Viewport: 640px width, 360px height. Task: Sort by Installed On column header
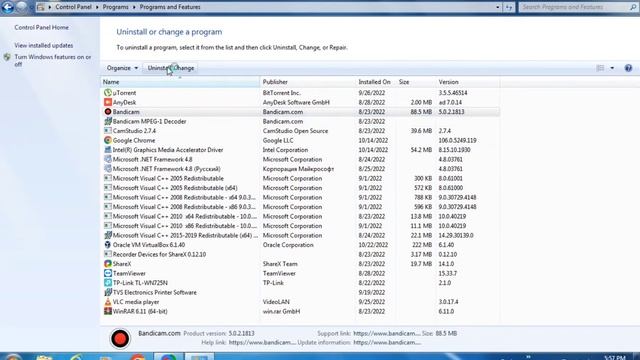click(376, 82)
